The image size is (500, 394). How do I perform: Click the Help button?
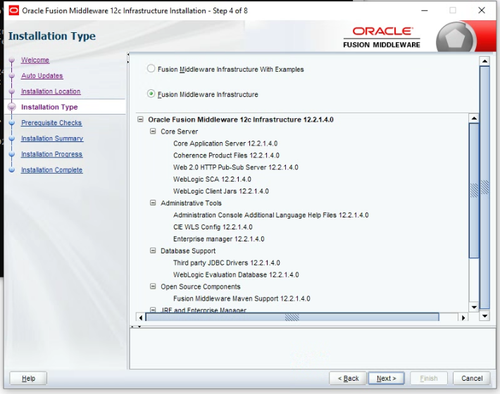28,378
